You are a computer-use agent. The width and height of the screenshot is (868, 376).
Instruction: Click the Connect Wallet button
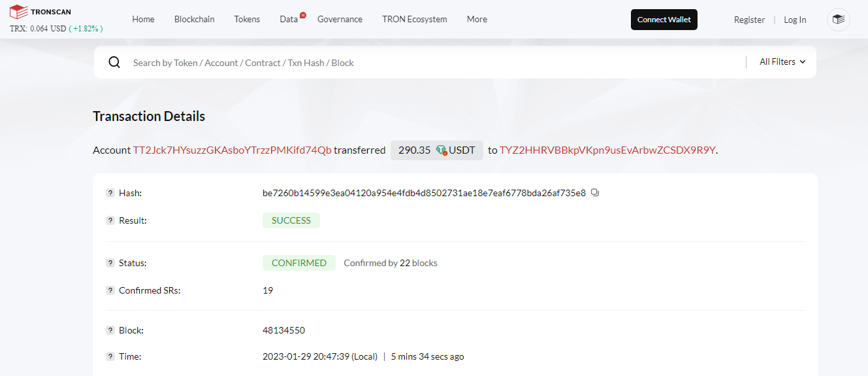pyautogui.click(x=664, y=20)
